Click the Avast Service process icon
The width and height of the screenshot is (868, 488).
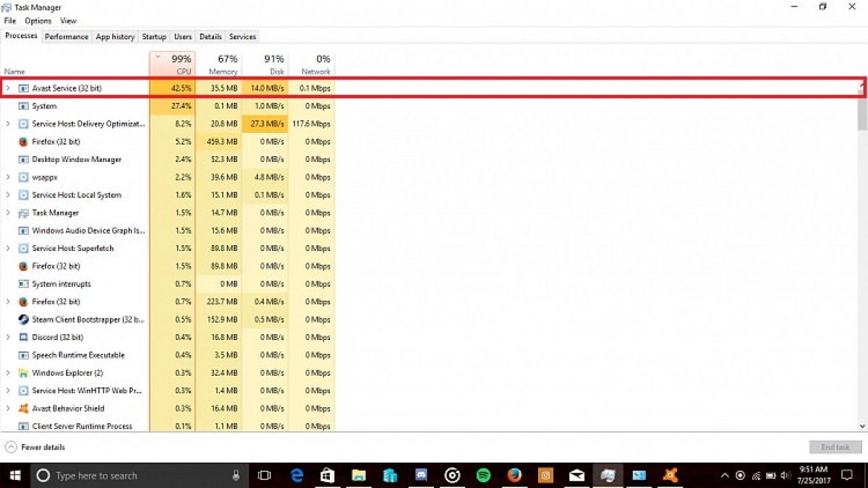pos(23,88)
